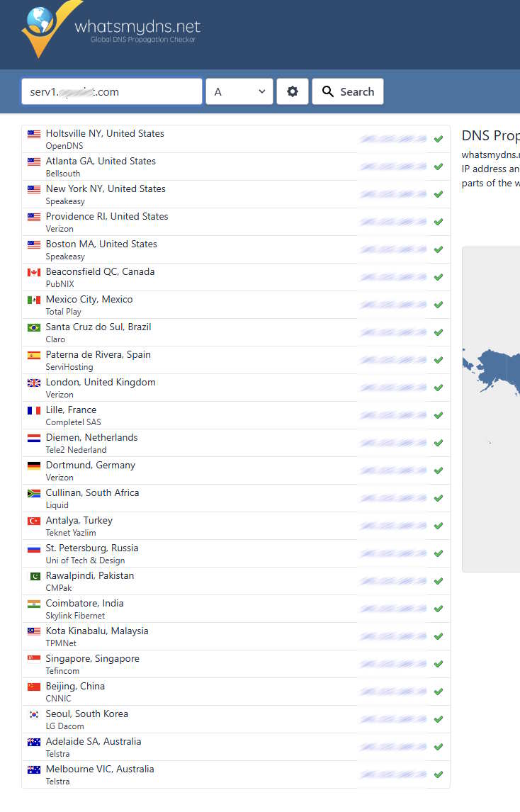Screen dimensions: 520x812
Task: Open the A record type dropdown
Action: click(239, 91)
